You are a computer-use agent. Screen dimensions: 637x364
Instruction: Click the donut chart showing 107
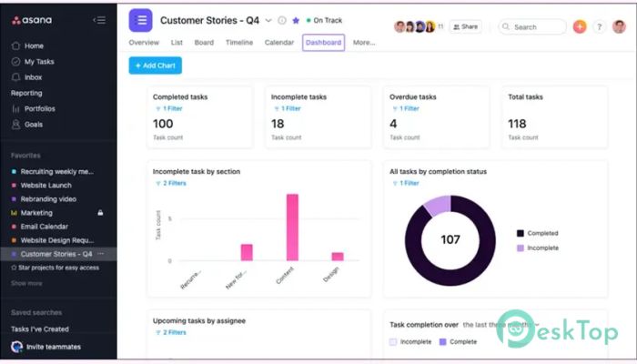coord(450,240)
